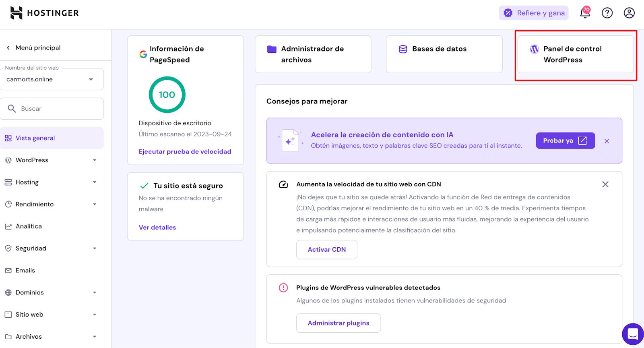Screen dimensions: 644x348
Task: Expand the WordPress sidebar section
Action: [x=95, y=160]
